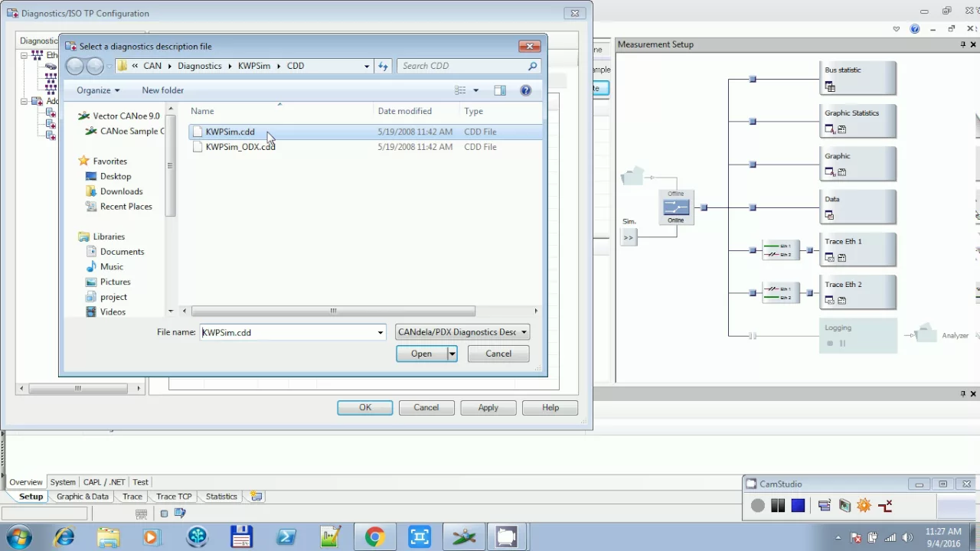Open the Graphic & Data tab
Viewport: 980px width, 551px height.
pyautogui.click(x=83, y=497)
